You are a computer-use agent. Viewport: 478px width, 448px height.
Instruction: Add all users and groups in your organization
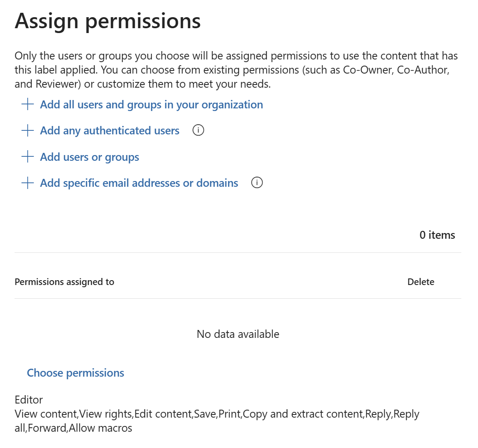(x=151, y=104)
